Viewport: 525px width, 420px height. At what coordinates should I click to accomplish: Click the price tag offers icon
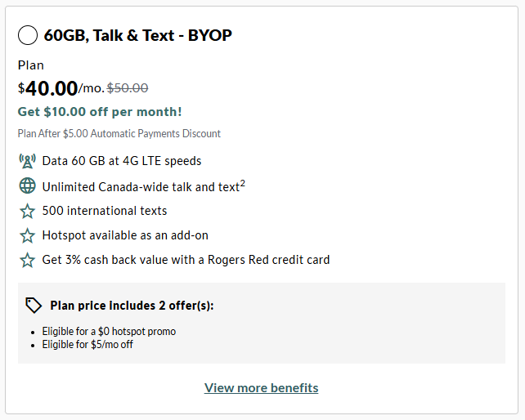[34, 306]
